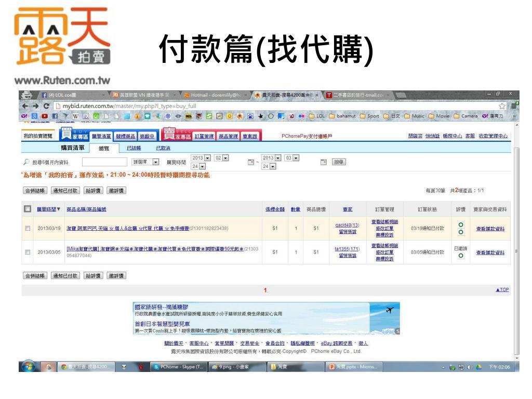Open the Windows Start orb

click(x=29, y=366)
